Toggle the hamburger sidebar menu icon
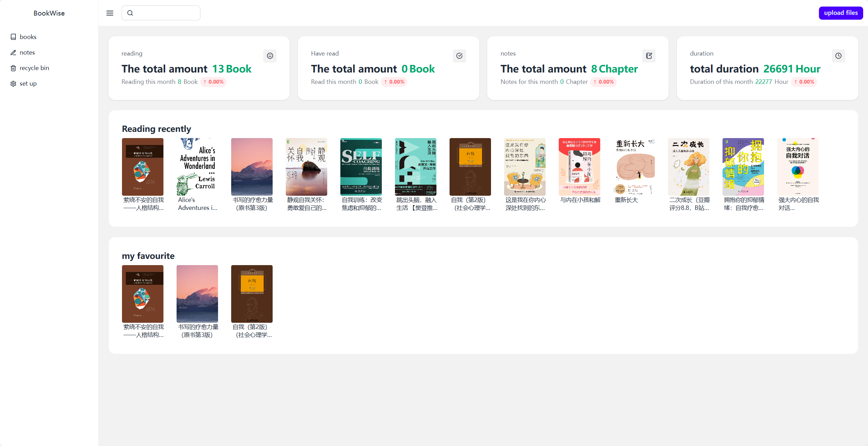The width and height of the screenshot is (868, 446). [110, 13]
